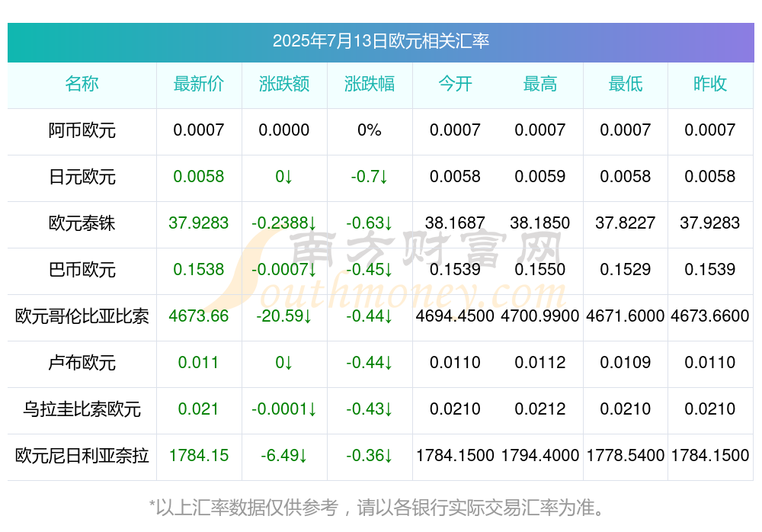
Task: Select the 日元欧元 row name
Action: tap(82, 177)
